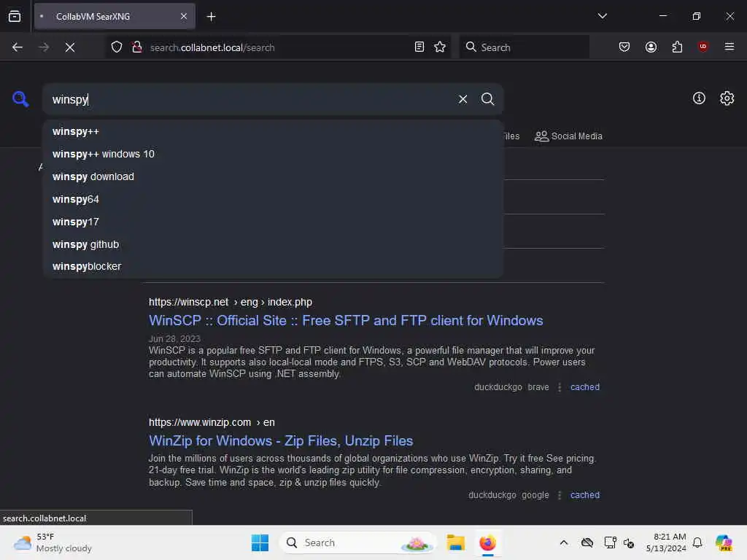The height and width of the screenshot is (560, 747).
Task: Choose suggestion winspy64
Action: [x=273, y=199]
